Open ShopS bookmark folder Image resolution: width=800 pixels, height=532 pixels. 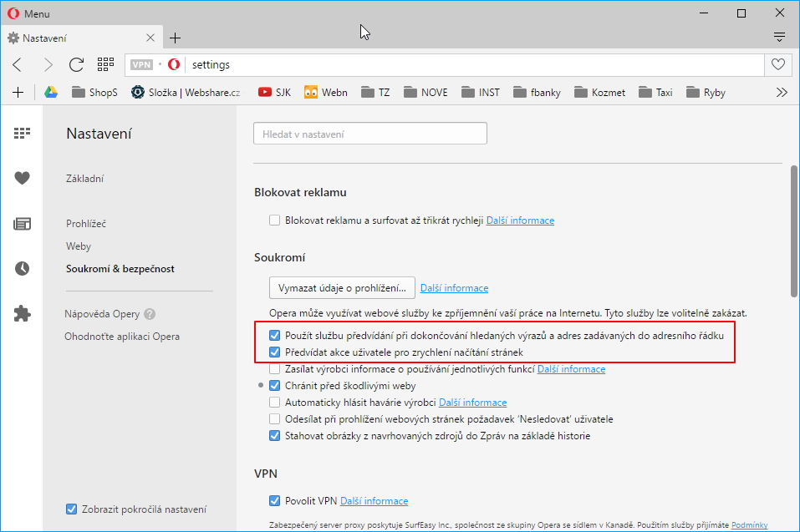click(94, 92)
